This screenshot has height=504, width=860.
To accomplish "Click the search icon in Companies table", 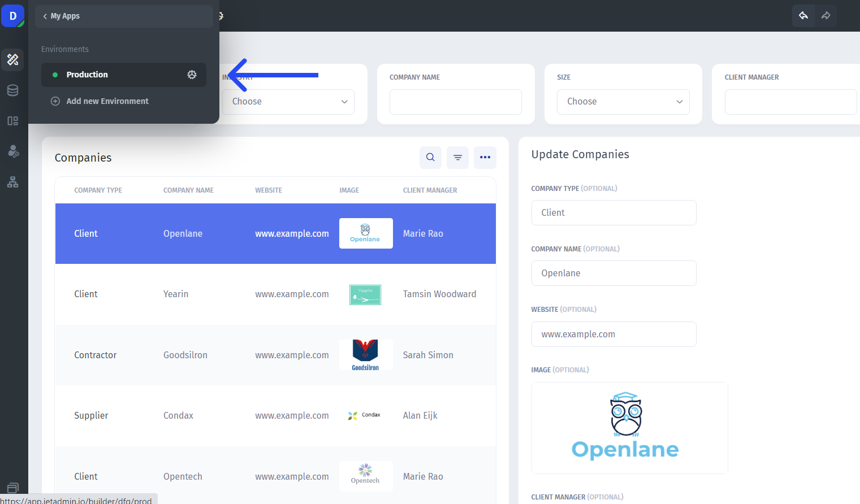I will (430, 158).
